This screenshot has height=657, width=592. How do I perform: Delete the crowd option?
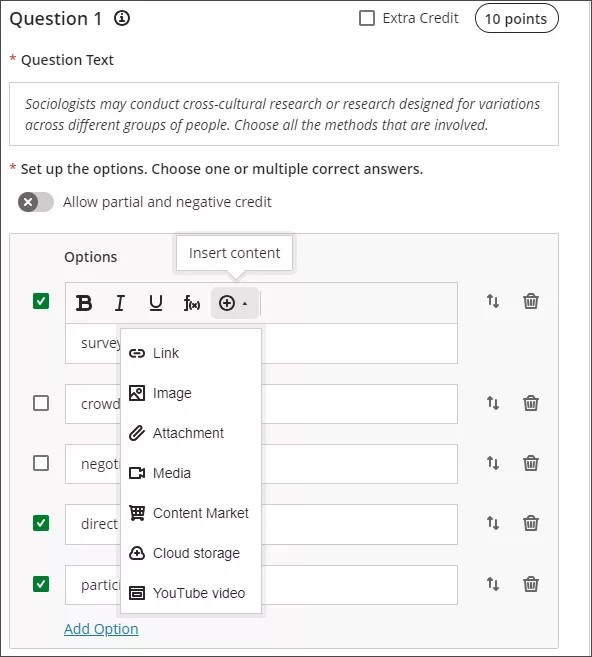tap(530, 403)
